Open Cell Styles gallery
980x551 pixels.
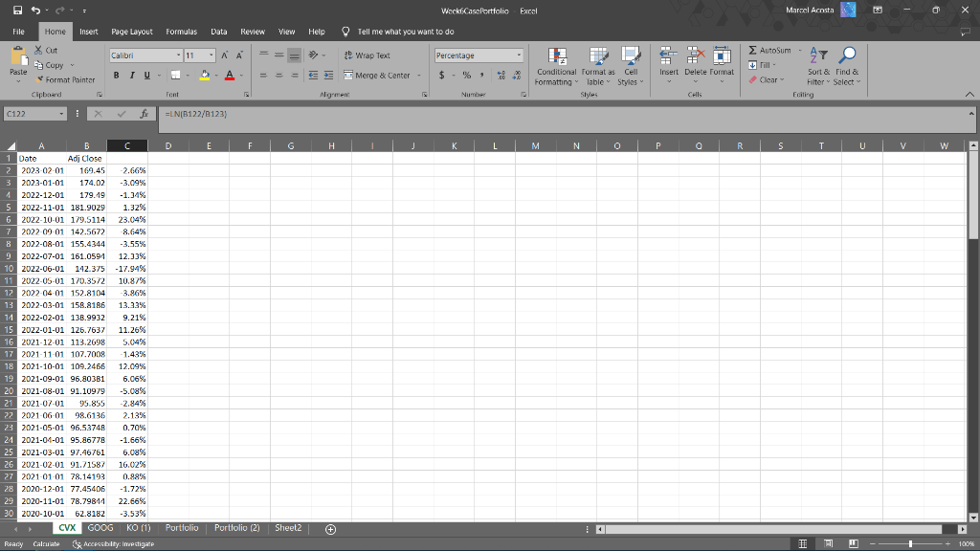pos(631,66)
